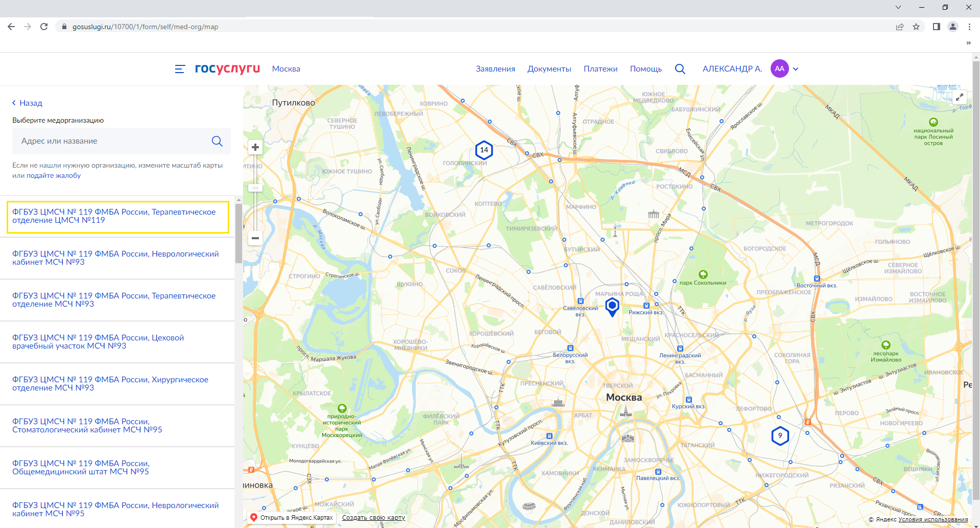Toggle browser side panel icon
The image size is (980, 528).
[937, 27]
